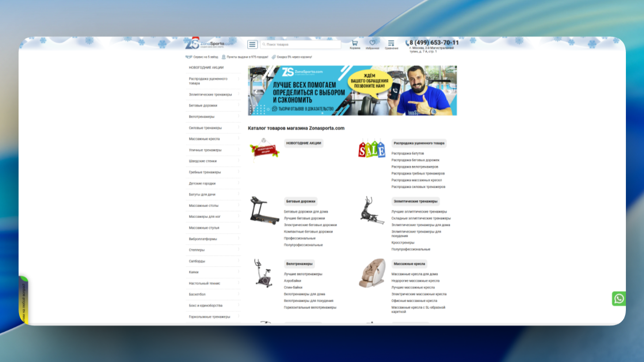Open 'Массажные кресла для дома' link
This screenshot has width=644, height=362.
point(415,274)
